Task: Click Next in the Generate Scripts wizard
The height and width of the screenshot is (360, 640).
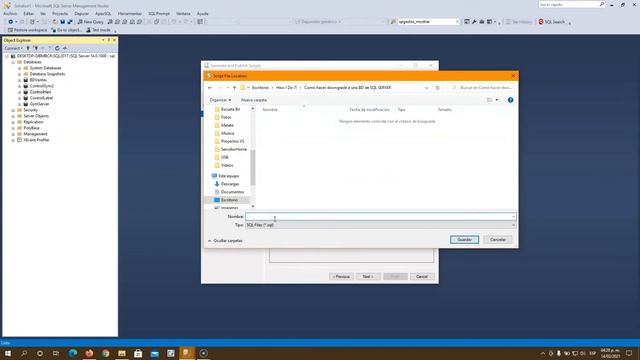Action: click(x=368, y=277)
